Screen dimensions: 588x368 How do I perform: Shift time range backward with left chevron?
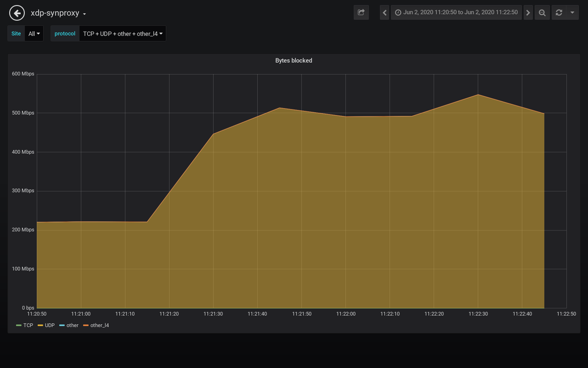385,12
